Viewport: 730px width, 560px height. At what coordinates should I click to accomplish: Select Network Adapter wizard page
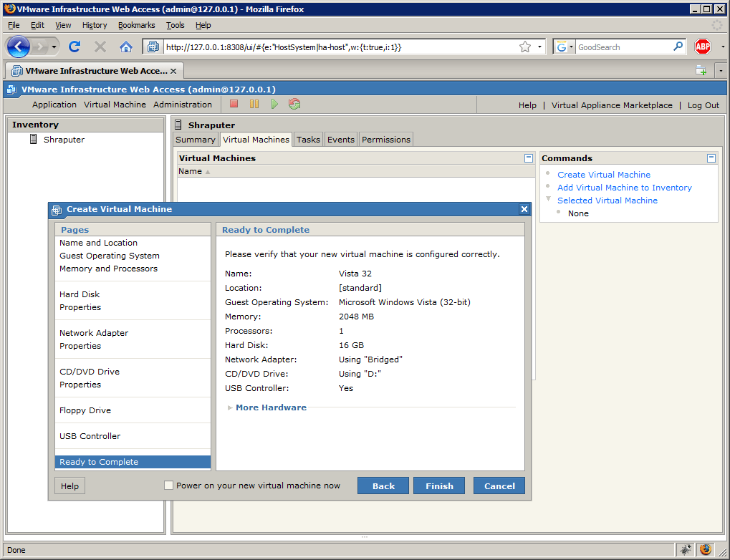pos(94,333)
